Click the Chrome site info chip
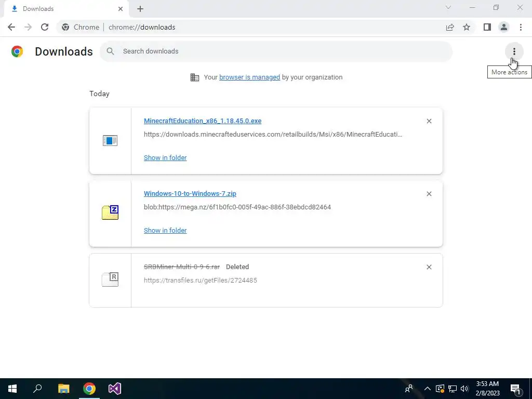 tap(81, 27)
